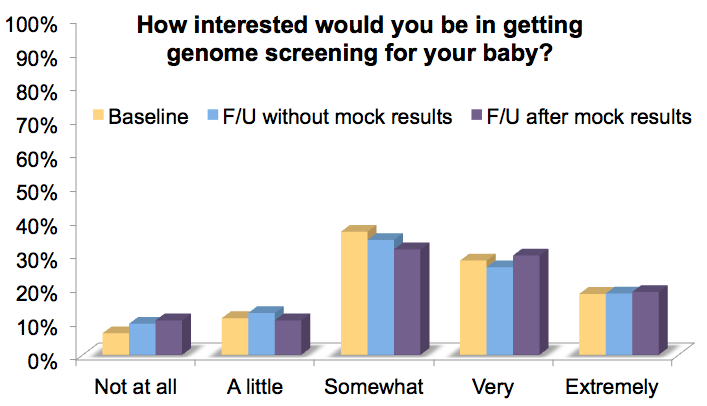
Task: Click the Baseline bar for Somewhat
Action: coord(354,293)
